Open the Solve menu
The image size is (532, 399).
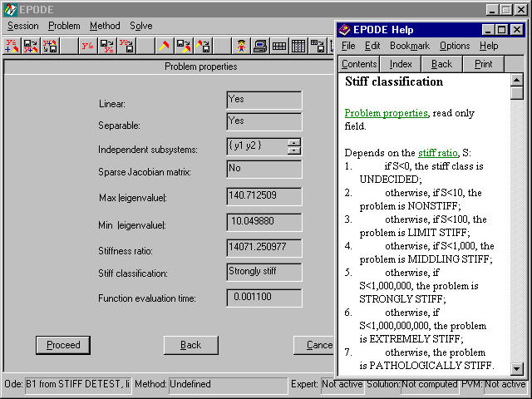(141, 26)
